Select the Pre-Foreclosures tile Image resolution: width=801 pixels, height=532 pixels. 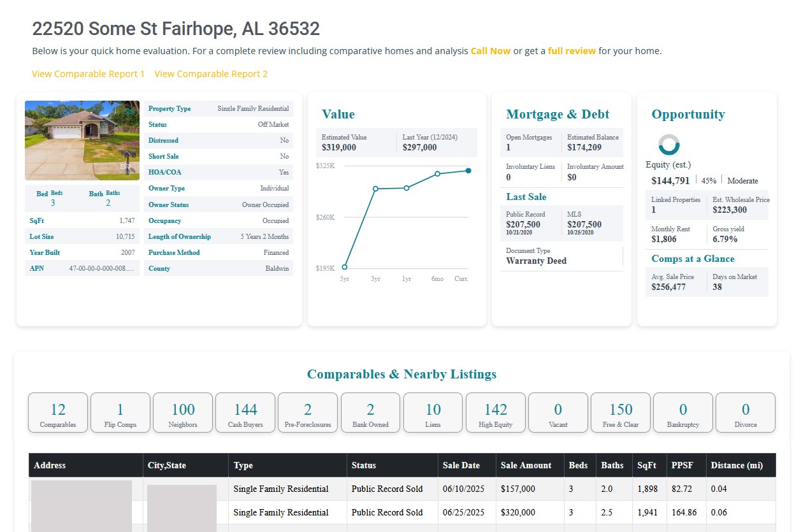point(308,413)
